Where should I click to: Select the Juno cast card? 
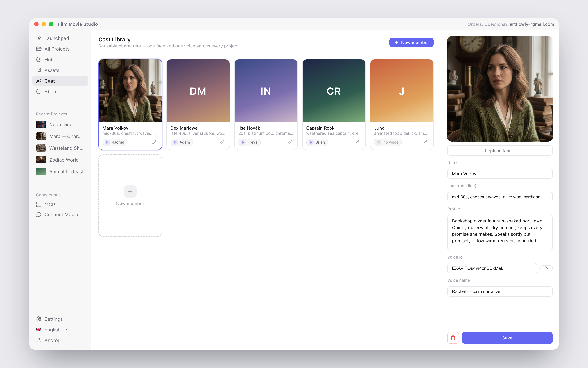tap(402, 105)
